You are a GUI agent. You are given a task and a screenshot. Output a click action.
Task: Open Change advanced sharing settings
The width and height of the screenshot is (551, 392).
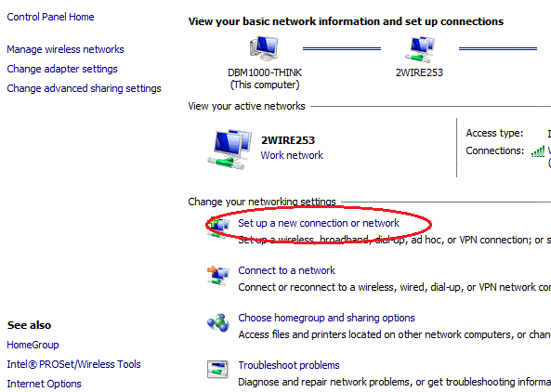coord(84,88)
